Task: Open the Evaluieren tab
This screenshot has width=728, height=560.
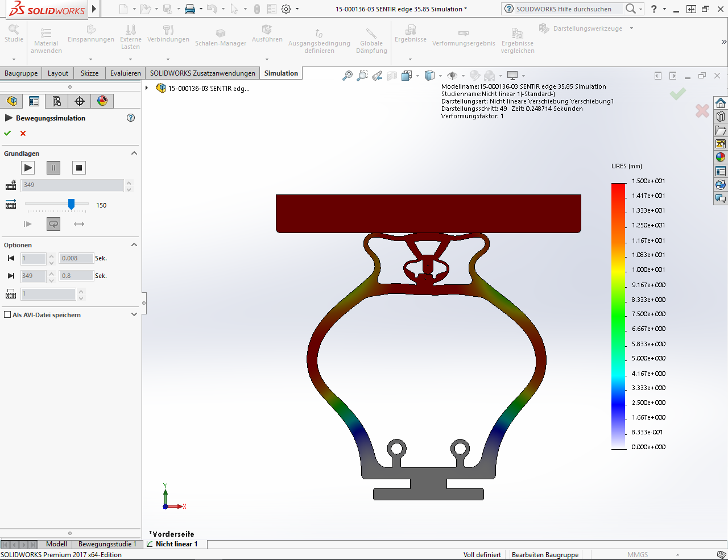Action: (x=125, y=73)
